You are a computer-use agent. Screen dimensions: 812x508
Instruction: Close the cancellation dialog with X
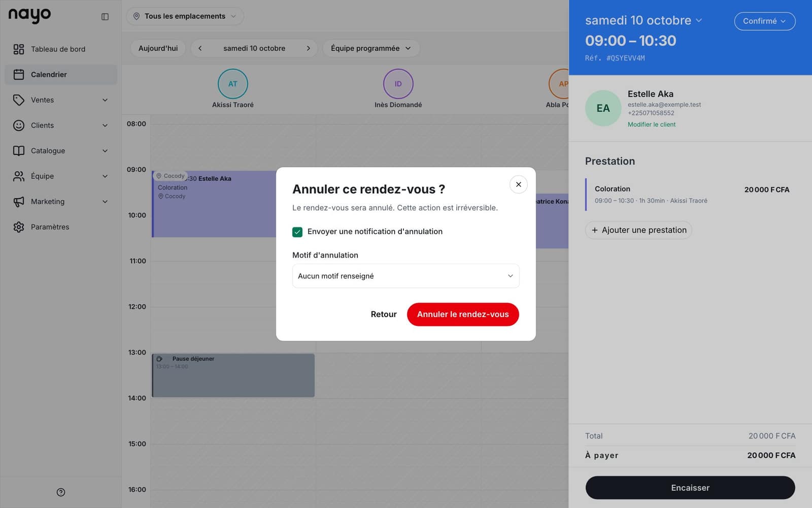[519, 184]
